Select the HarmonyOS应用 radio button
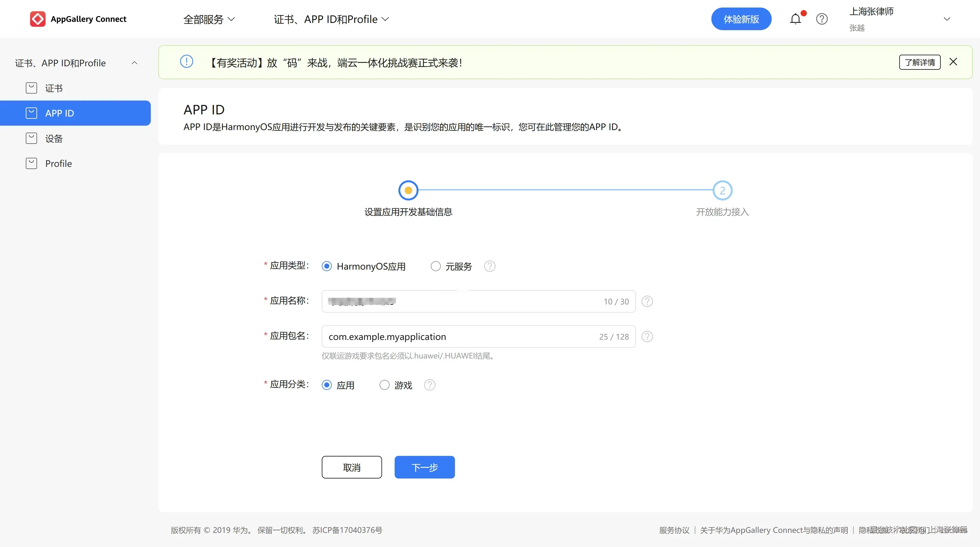Screen dimensions: 980x547 pos(327,266)
